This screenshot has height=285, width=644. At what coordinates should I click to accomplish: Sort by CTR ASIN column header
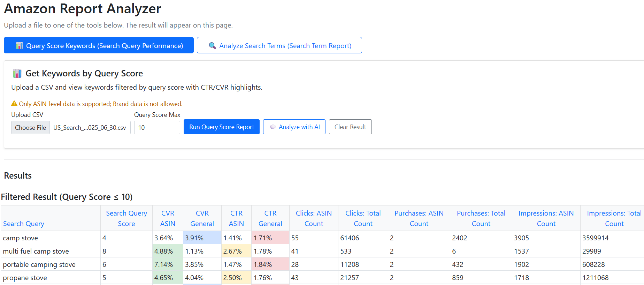(x=236, y=218)
